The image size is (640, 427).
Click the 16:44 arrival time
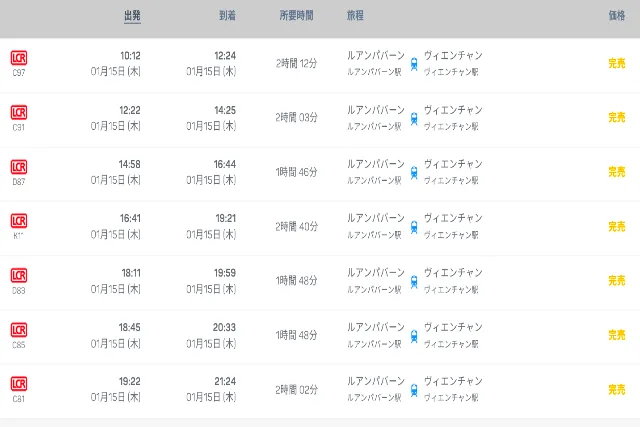[225, 165]
